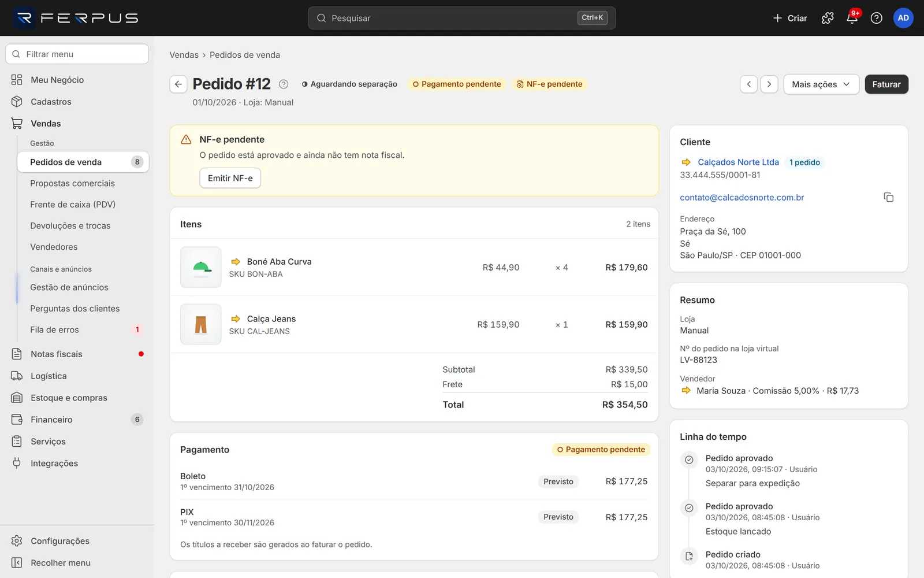Click Recolher menu at sidebar bottom
Screen dimensions: 924x578
click(77, 563)
